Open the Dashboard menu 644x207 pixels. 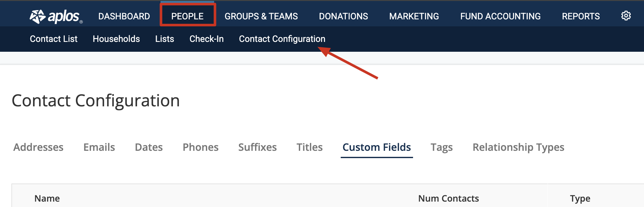124,16
